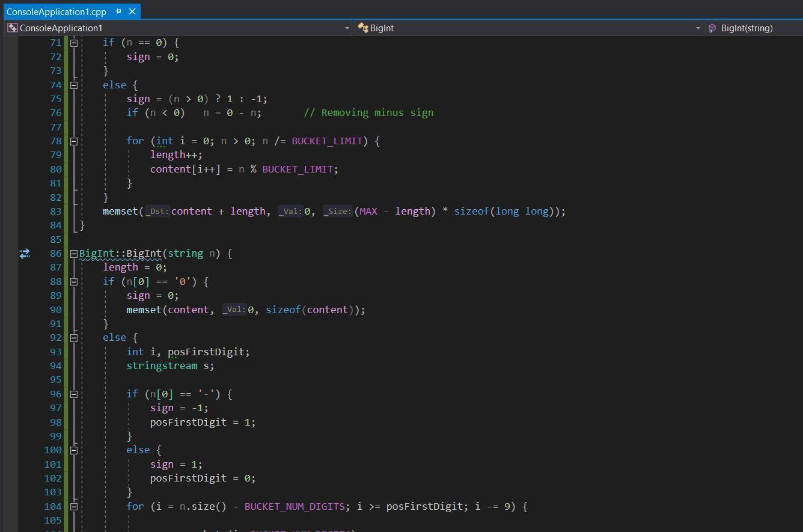Image resolution: width=803 pixels, height=532 pixels.
Task: Click the method icon beside BigInt(string)
Action: [x=712, y=28]
